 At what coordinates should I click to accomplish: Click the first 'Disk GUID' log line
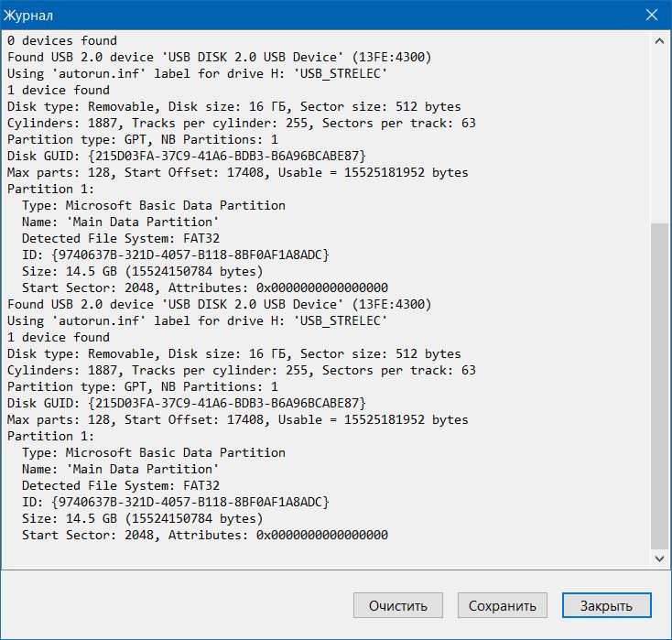point(187,156)
